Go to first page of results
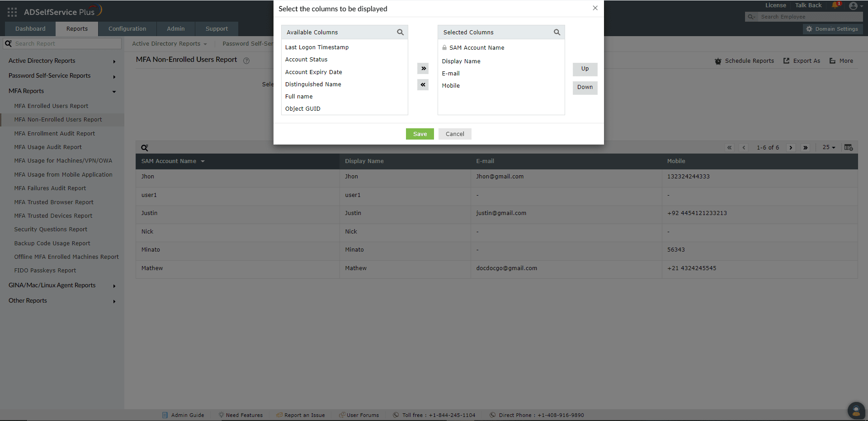 pyautogui.click(x=729, y=148)
